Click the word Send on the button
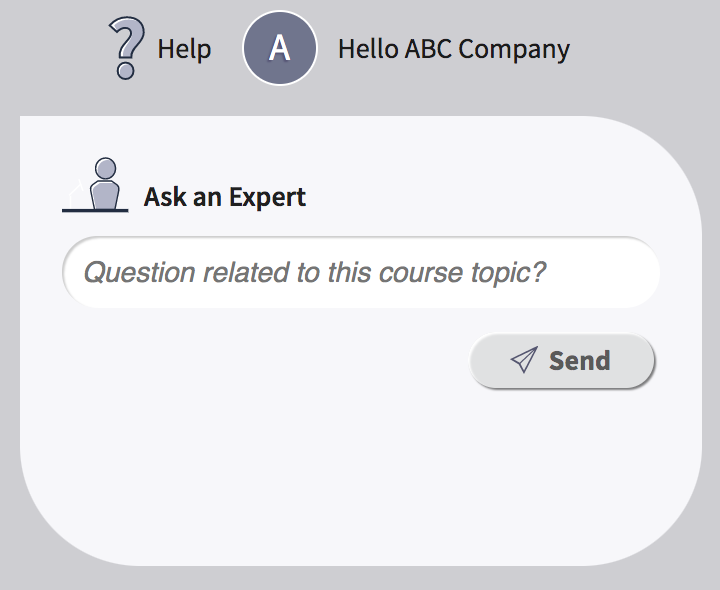 pos(579,360)
